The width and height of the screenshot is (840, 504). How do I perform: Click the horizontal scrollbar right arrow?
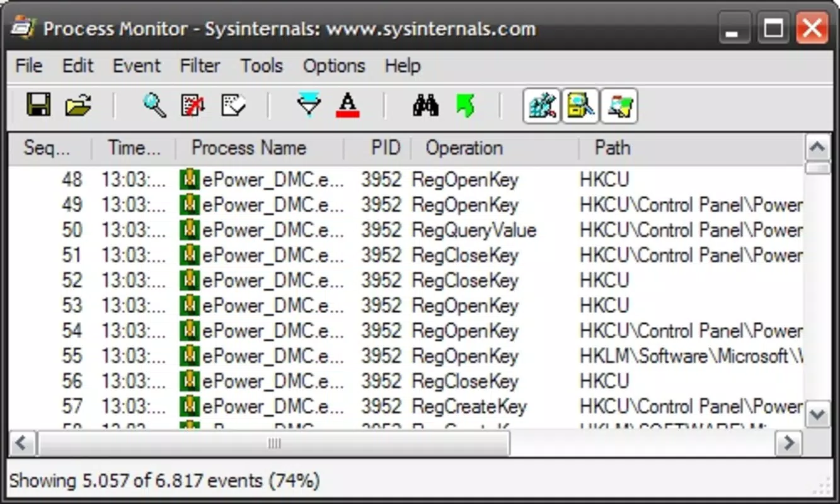(788, 443)
